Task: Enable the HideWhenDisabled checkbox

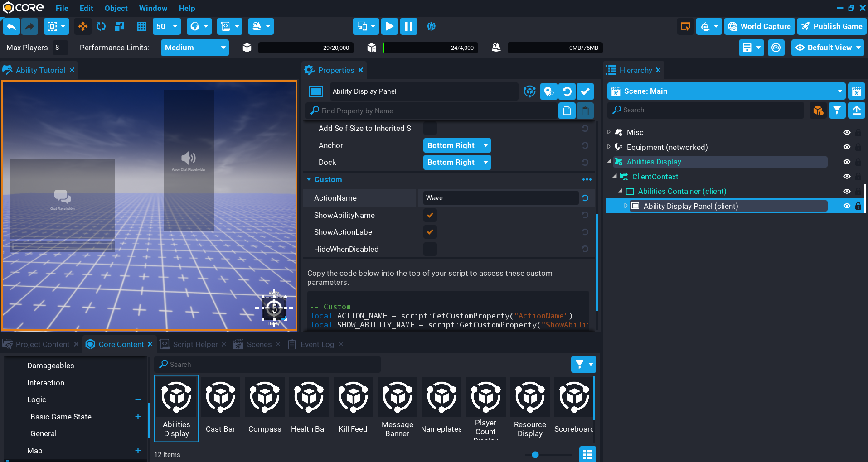Action: [x=430, y=249]
